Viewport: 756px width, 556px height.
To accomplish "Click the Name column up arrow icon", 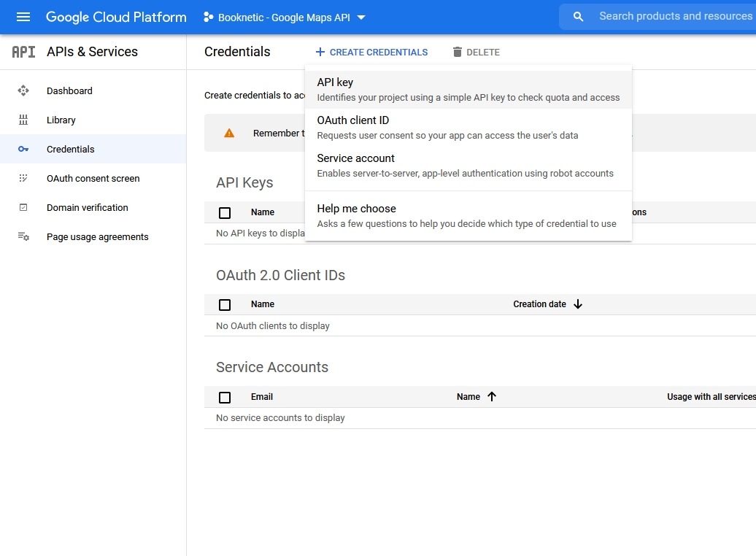I will 492,396.
